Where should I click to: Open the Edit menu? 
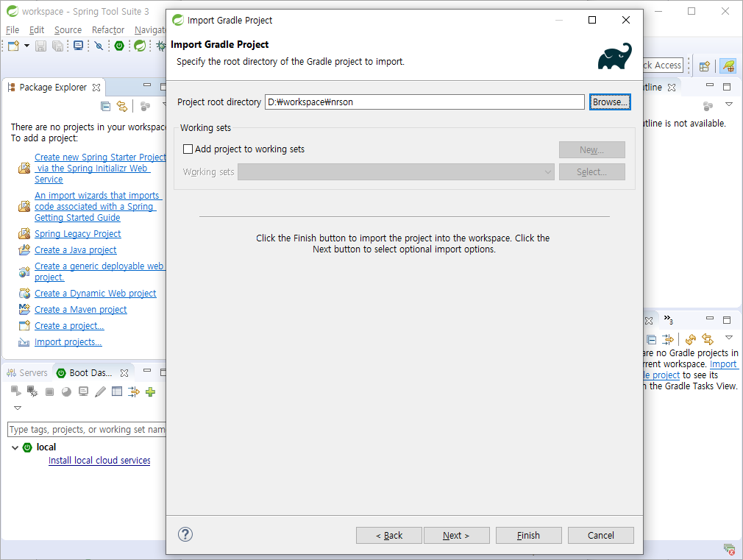click(37, 30)
